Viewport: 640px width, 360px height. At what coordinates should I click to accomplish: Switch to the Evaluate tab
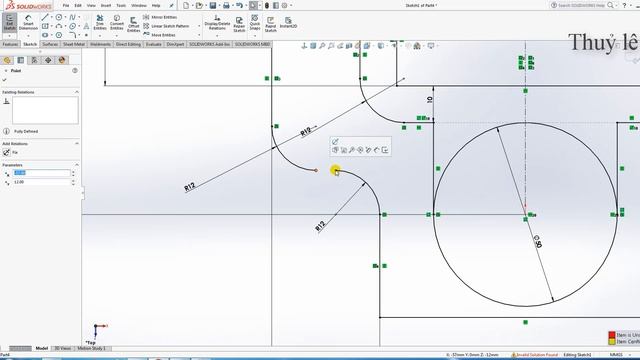pyautogui.click(x=153, y=44)
